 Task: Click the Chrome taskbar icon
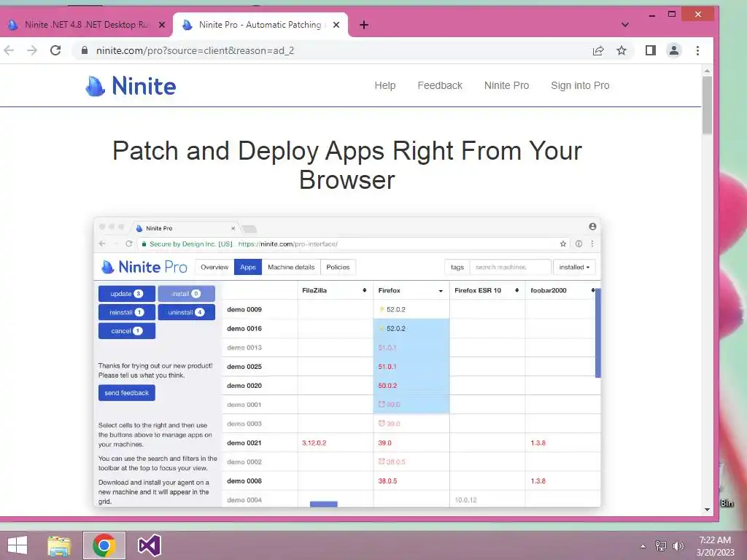tap(104, 545)
